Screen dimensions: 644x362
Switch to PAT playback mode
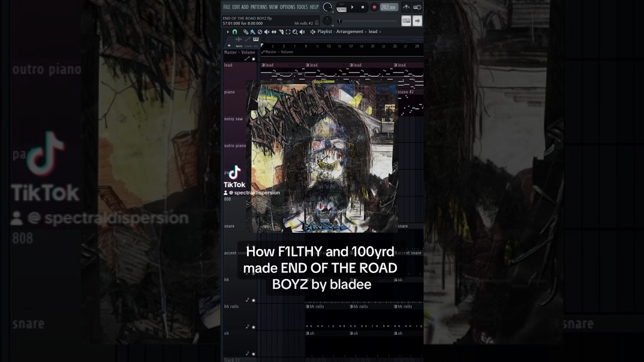[342, 5]
